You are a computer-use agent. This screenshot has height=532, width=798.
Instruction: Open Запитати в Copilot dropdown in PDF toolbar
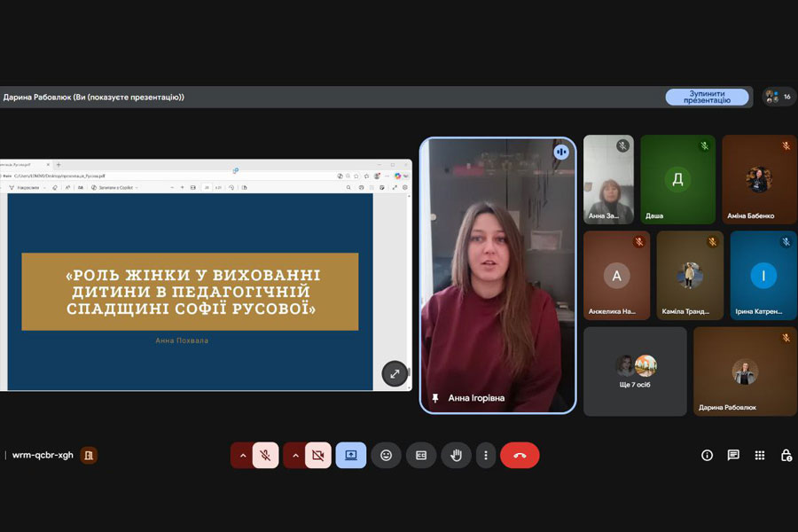coord(114,187)
